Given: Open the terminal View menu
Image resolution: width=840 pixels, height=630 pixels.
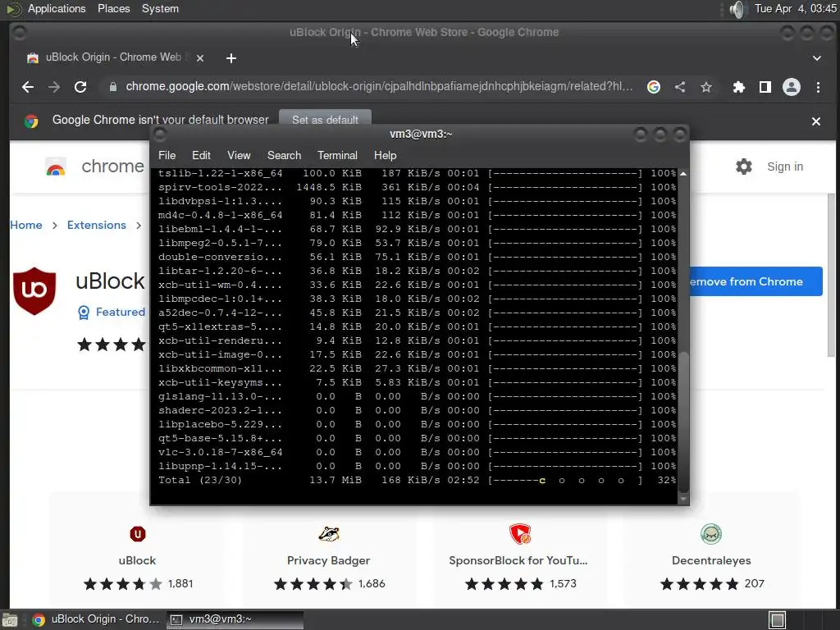Looking at the screenshot, I should [239, 155].
